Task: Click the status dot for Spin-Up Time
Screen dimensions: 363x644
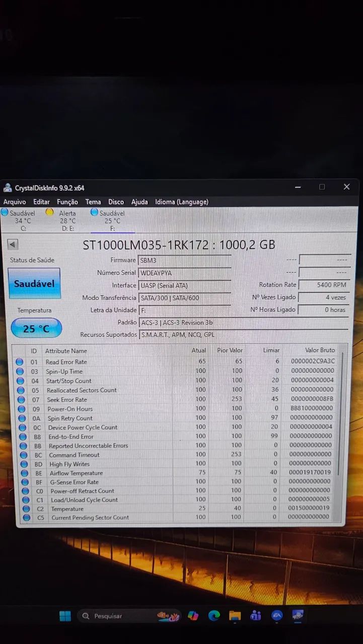Action: pyautogui.click(x=20, y=371)
